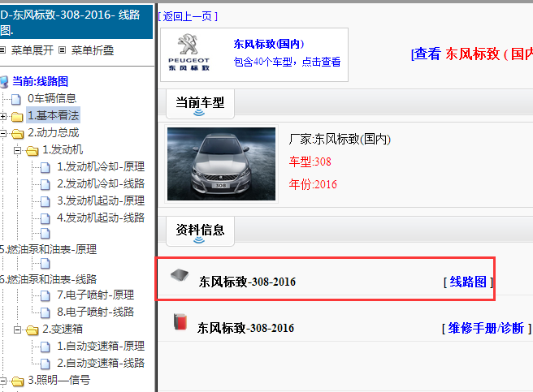Screen dimensions: 533x392
Task: Click 包含40个车型，点击查看 link
Action: point(287,62)
